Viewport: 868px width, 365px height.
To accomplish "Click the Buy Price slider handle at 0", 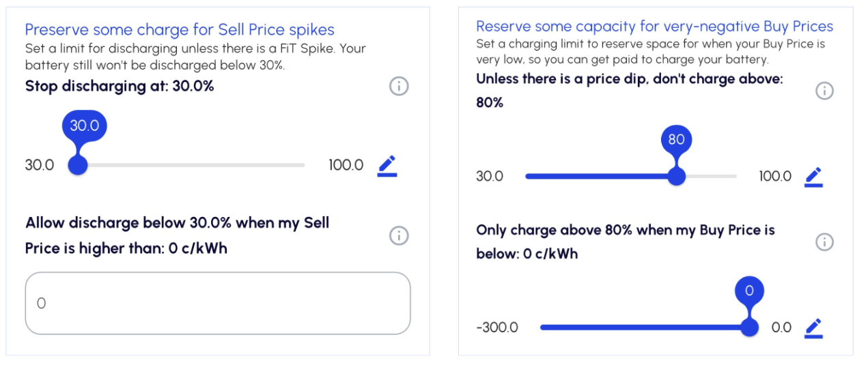I will point(749,327).
